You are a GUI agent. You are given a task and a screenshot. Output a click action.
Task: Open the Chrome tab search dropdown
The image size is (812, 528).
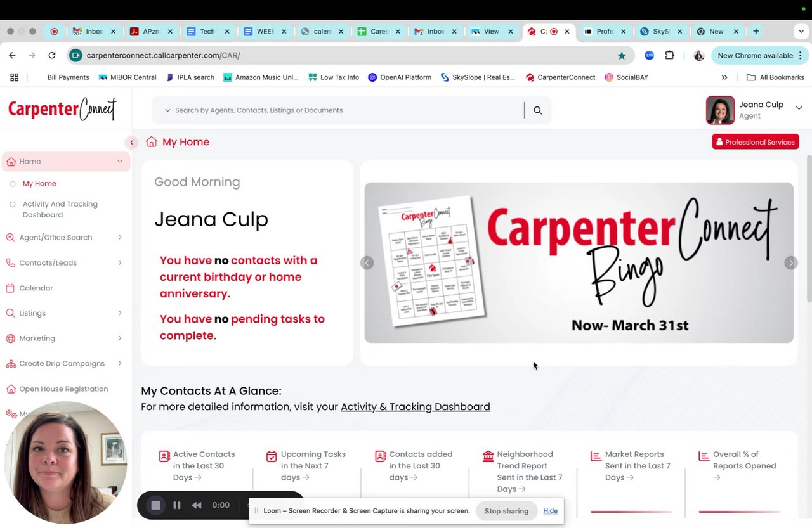801,31
